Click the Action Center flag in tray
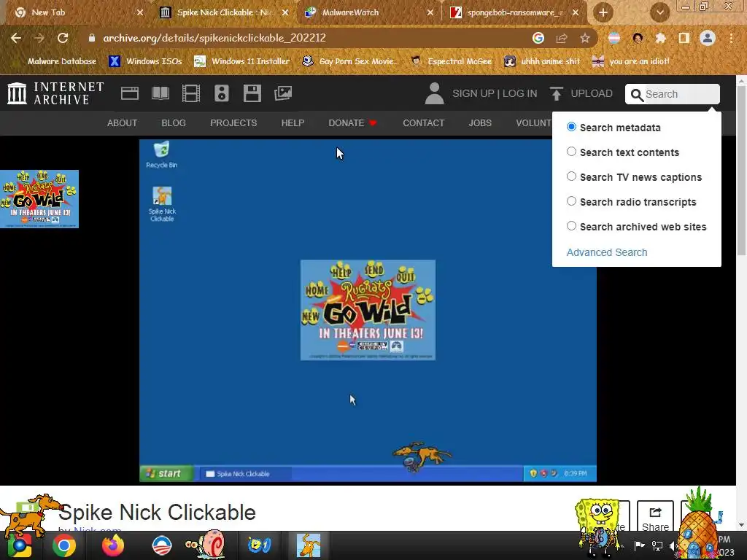This screenshot has height=560, width=747. pos(639,545)
